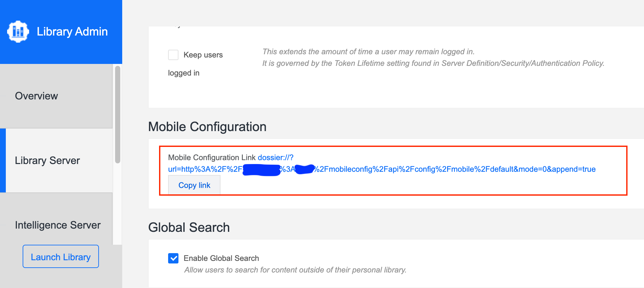Select the Library Server sidebar item
Viewport: 644px width, 288px height.
click(x=48, y=160)
